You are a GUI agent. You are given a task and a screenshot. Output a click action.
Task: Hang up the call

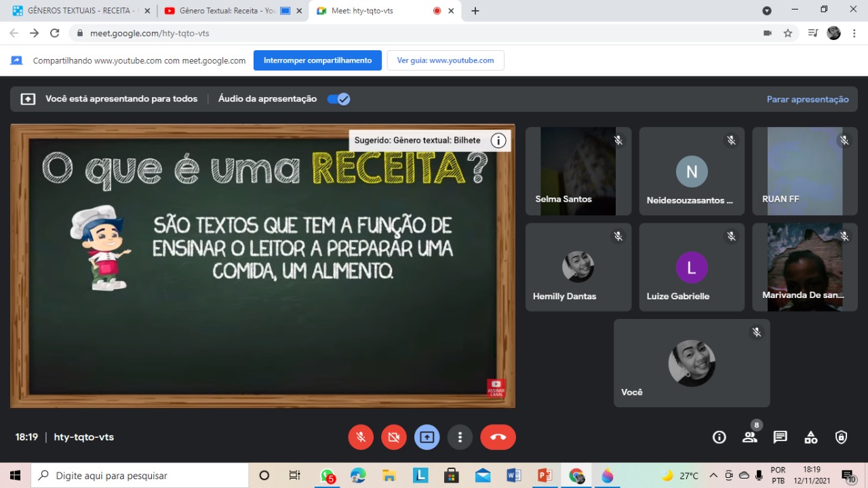click(x=498, y=437)
